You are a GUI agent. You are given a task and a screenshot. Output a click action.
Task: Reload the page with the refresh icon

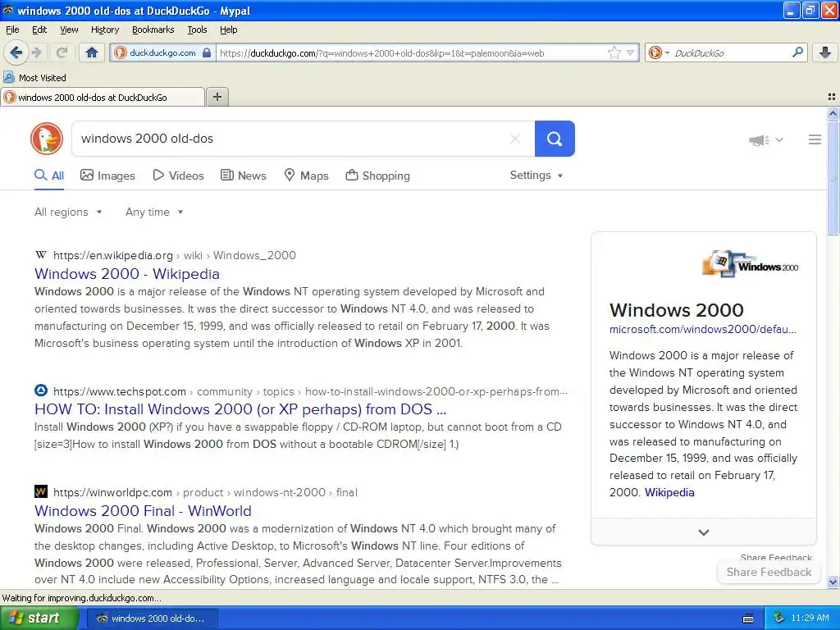[x=62, y=52]
